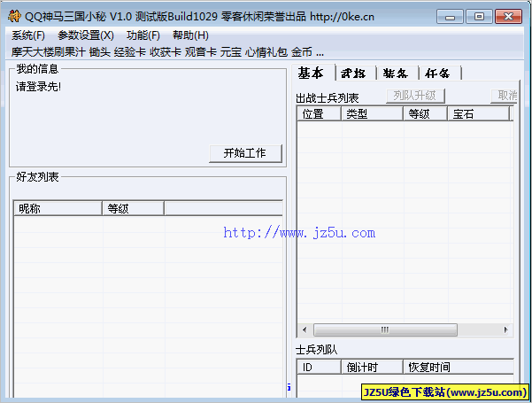Click 等级 header in soldier list
This screenshot has height=403, width=532.
point(426,113)
